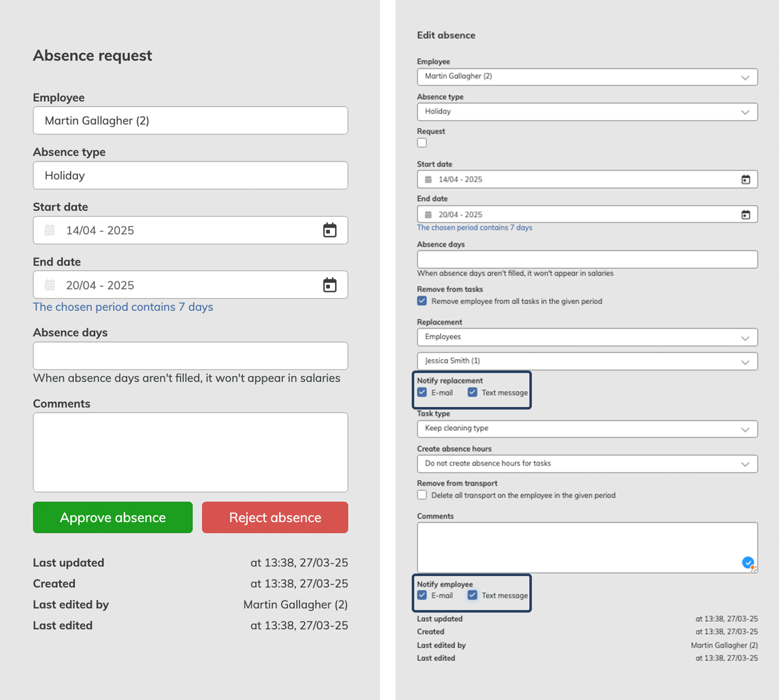The height and width of the screenshot is (700, 779).
Task: Enable Delete all transport checkbox
Action: coord(422,495)
